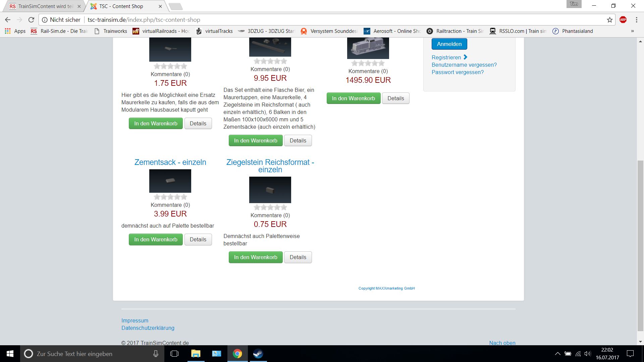
Task: Open the Steam app in the taskbar
Action: pos(258,354)
